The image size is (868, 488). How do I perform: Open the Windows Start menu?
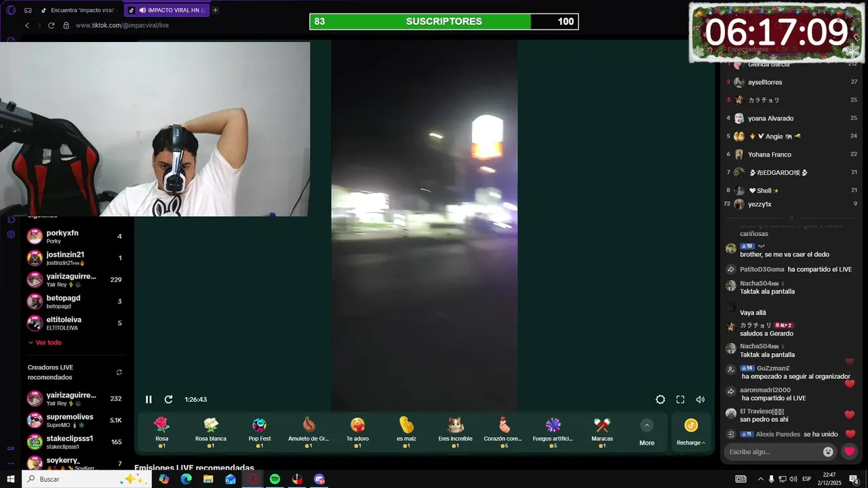(x=11, y=479)
